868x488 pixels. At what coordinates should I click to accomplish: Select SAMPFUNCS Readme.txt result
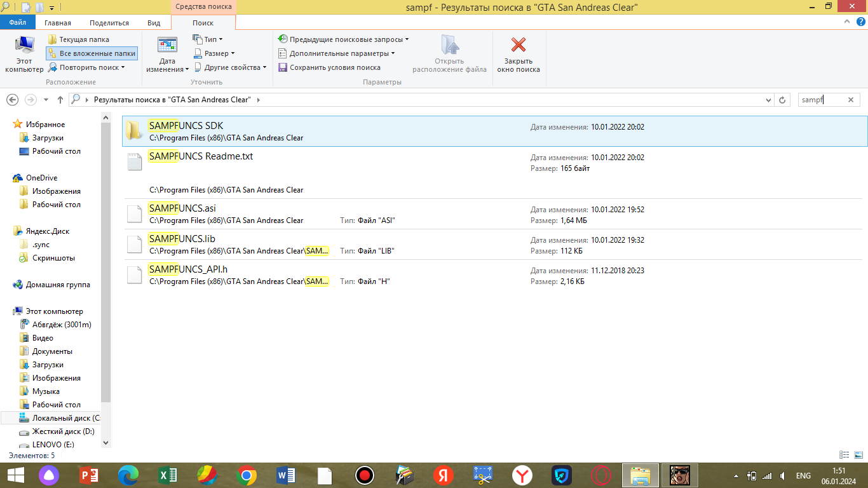(x=494, y=172)
